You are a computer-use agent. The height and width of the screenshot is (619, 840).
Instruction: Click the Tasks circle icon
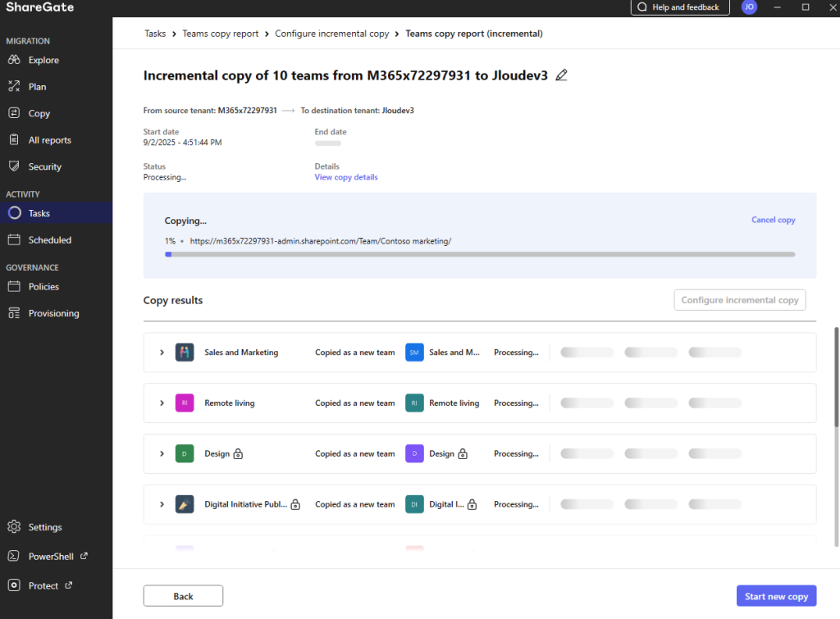(x=15, y=213)
